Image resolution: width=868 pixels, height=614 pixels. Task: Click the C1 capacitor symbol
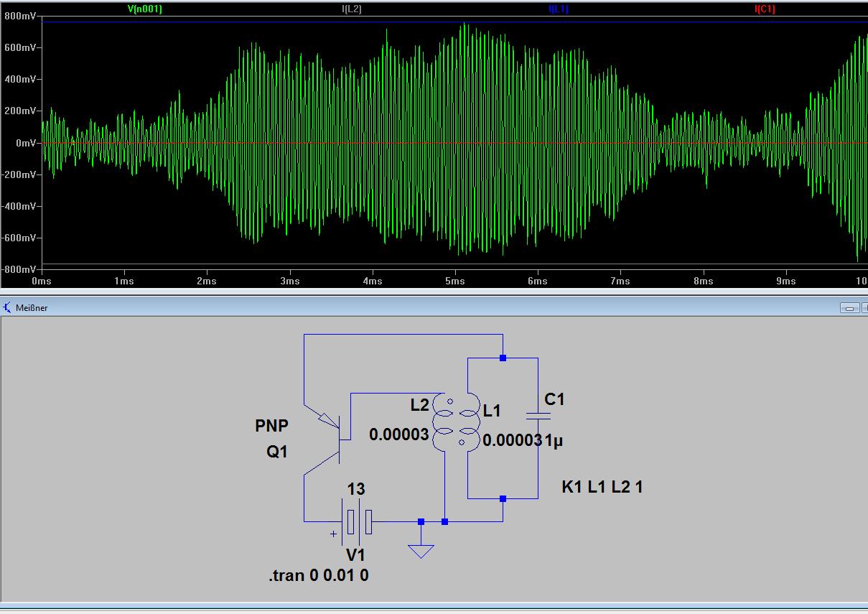point(538,416)
